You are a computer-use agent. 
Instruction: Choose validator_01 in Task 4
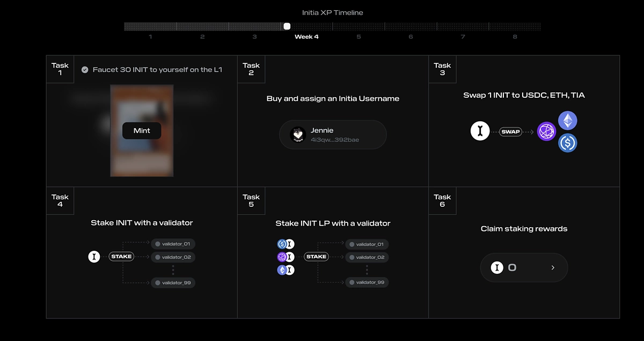point(173,244)
